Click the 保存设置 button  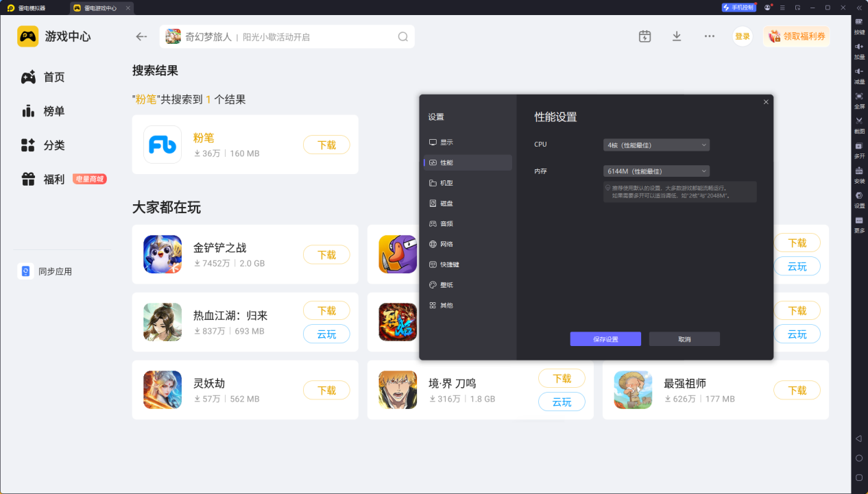click(x=605, y=339)
